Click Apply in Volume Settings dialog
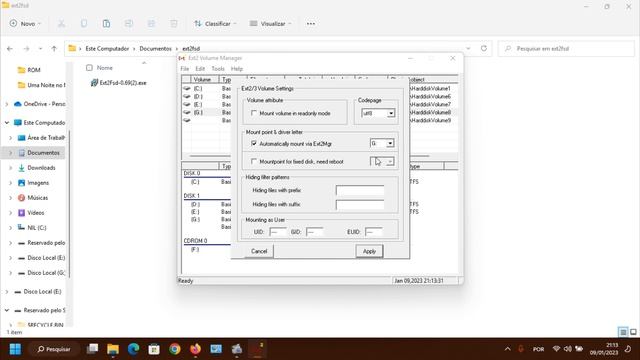The width and height of the screenshot is (640, 360). click(x=369, y=251)
